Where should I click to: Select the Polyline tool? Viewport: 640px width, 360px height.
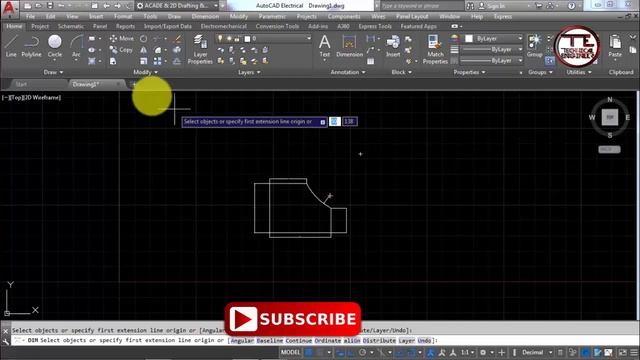pos(31,46)
